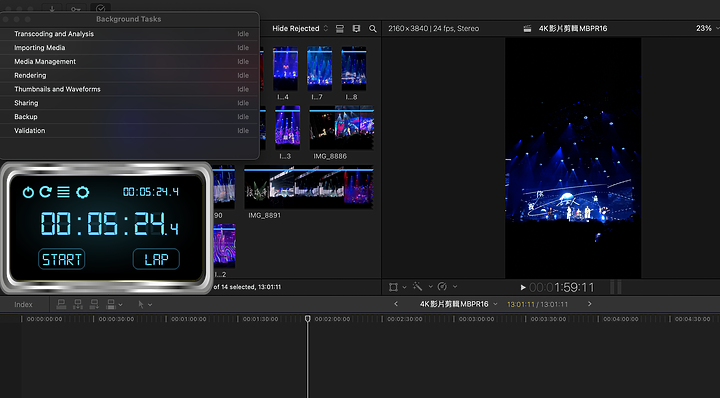Open the Import Media toolbar icon
Image resolution: width=720 pixels, height=398 pixels.
[x=52, y=8]
